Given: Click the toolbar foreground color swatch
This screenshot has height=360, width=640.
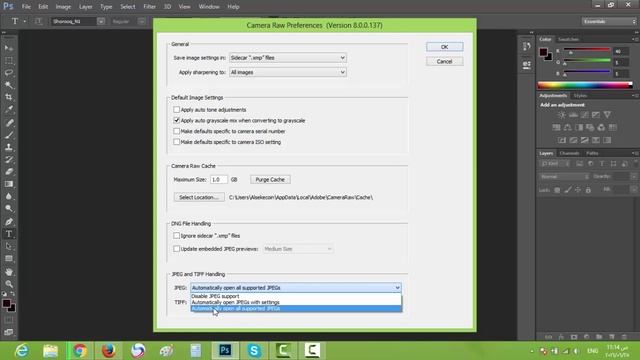Looking at the screenshot, I should click(x=6, y=304).
